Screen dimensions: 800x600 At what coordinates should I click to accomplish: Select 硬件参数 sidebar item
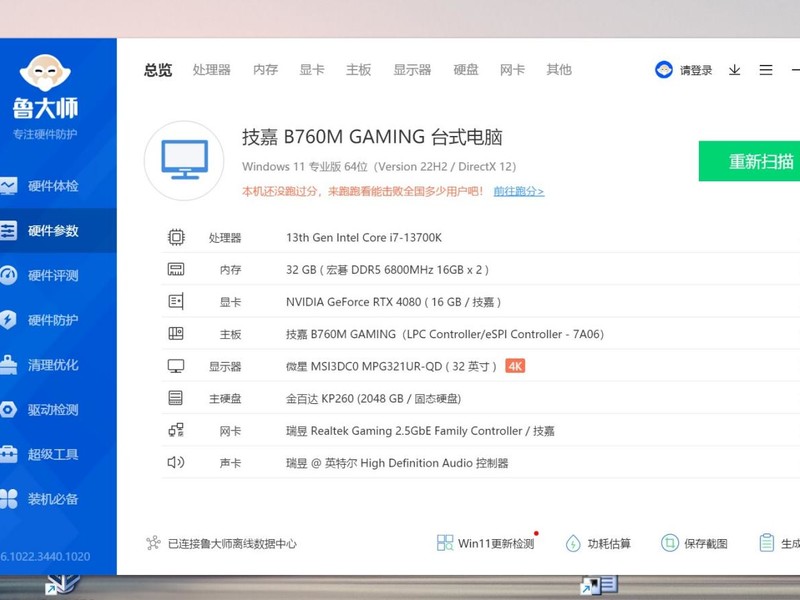pyautogui.click(x=53, y=231)
